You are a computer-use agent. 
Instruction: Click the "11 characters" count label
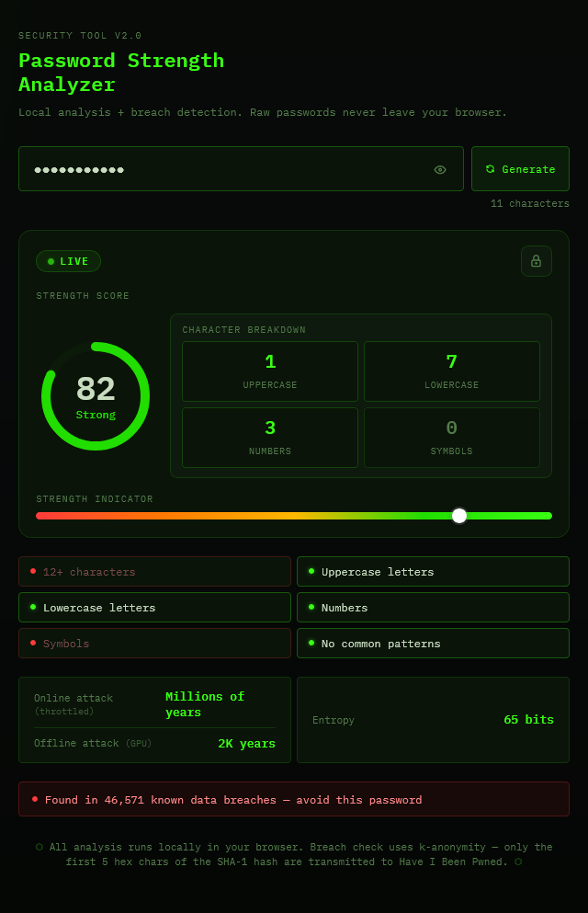530,203
